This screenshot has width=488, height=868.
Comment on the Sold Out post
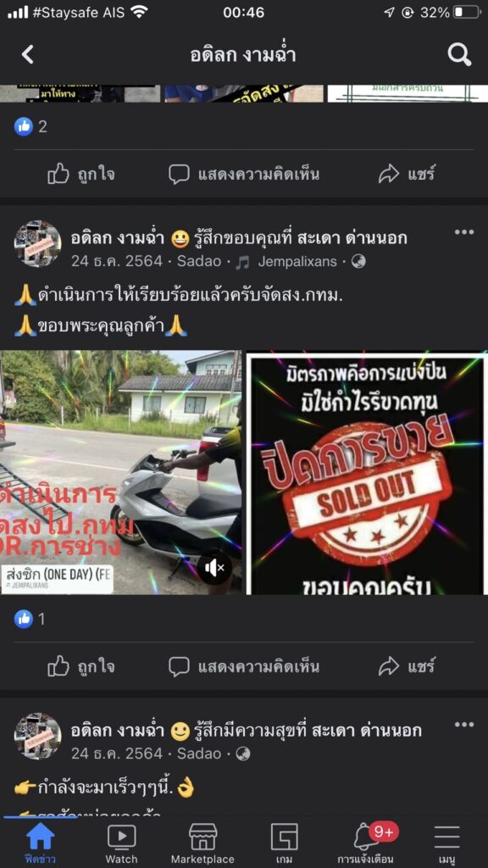[x=244, y=666]
